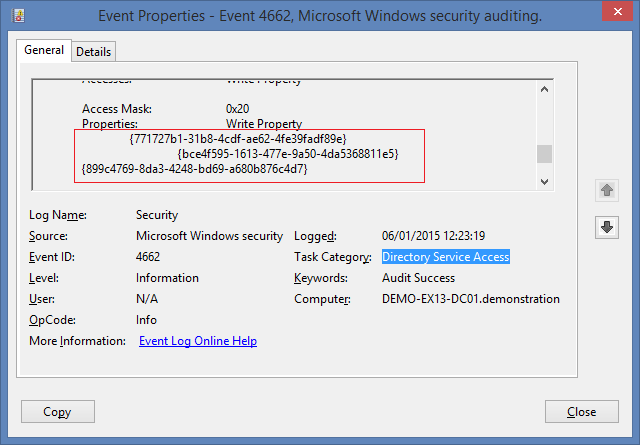This screenshot has width=640, height=445.
Task: Click the Computer name value field
Action: [x=471, y=299]
